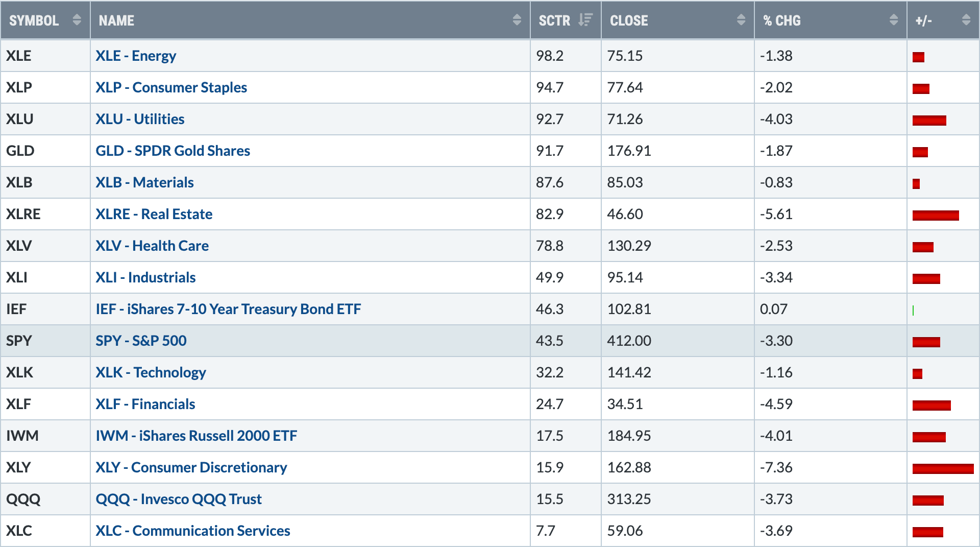Open the IWM Russell 2000 ETF link
The height and width of the screenshot is (547, 980).
197,436
